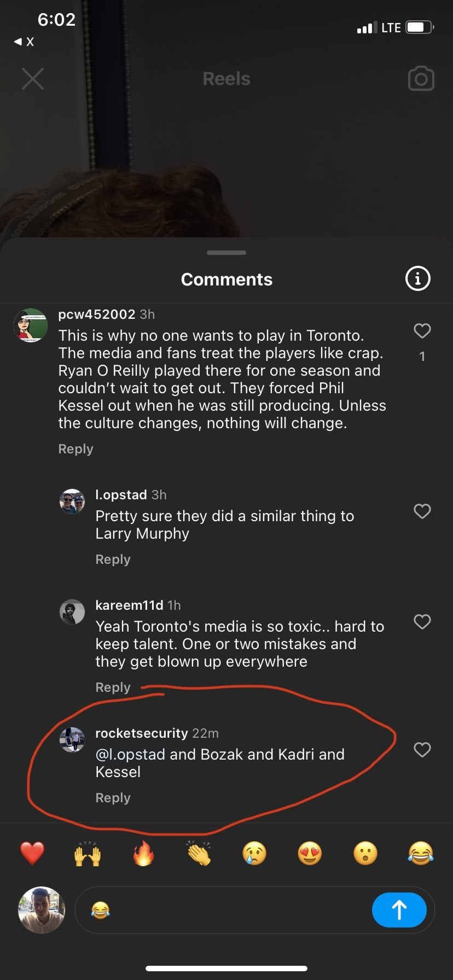Open the camera icon in Reels header

(x=421, y=79)
